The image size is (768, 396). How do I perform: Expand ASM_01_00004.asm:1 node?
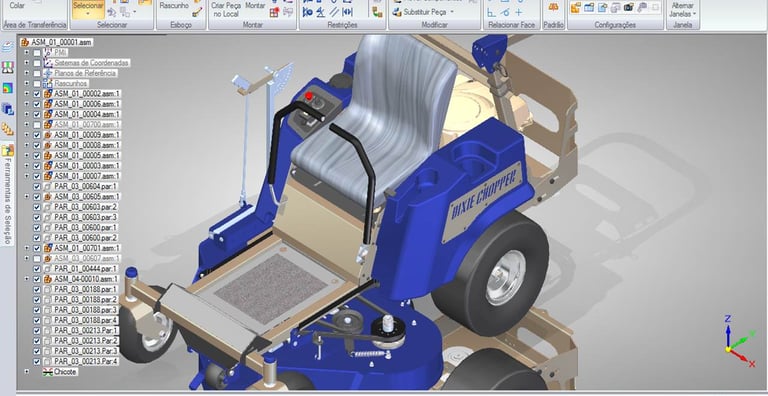(x=27, y=114)
